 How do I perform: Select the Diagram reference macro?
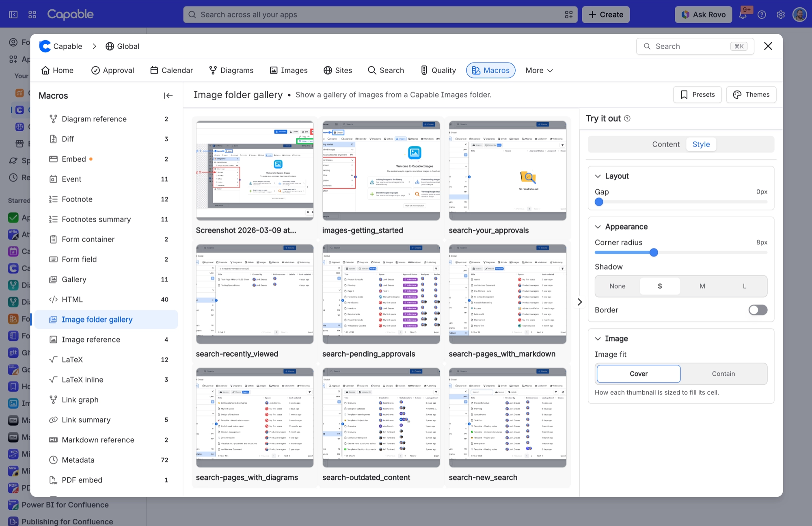coord(106,119)
